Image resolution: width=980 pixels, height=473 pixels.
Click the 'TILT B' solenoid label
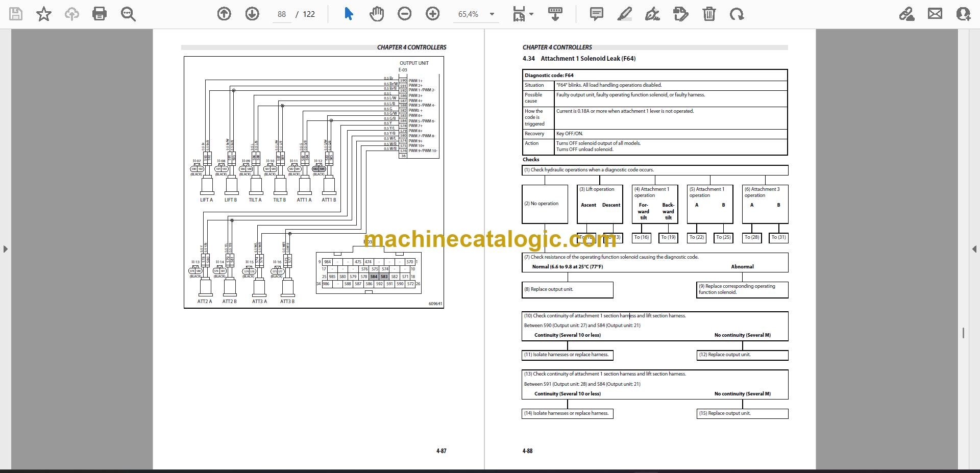coord(280,200)
